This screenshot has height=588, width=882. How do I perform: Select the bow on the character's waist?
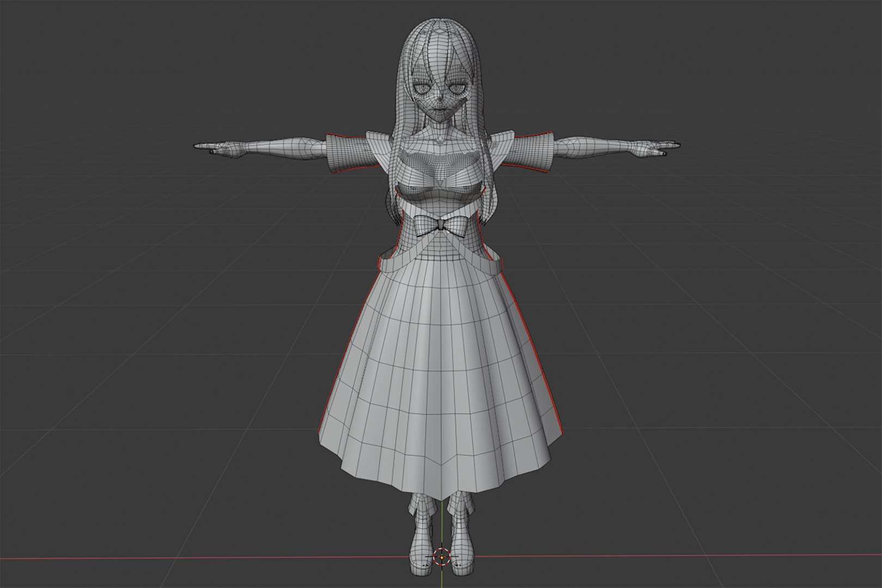(441, 225)
